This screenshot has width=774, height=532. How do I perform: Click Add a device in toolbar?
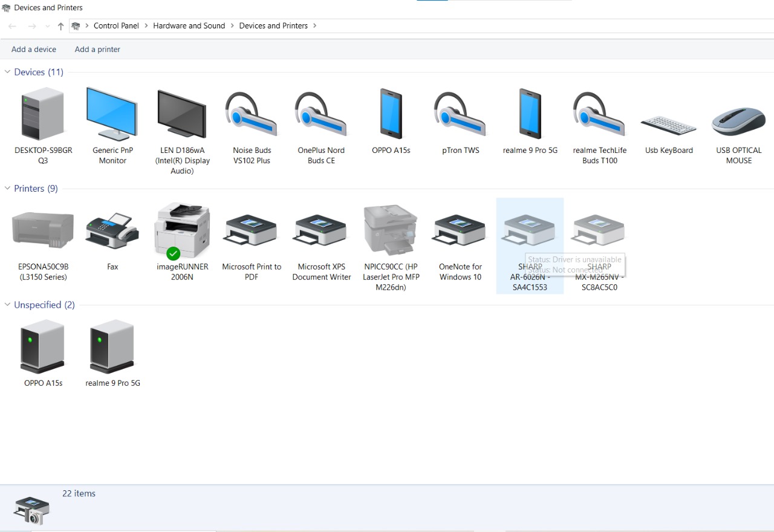[x=34, y=50]
